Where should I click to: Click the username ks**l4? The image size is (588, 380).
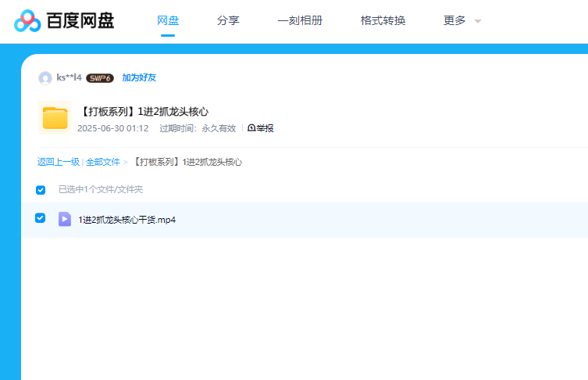click(69, 77)
